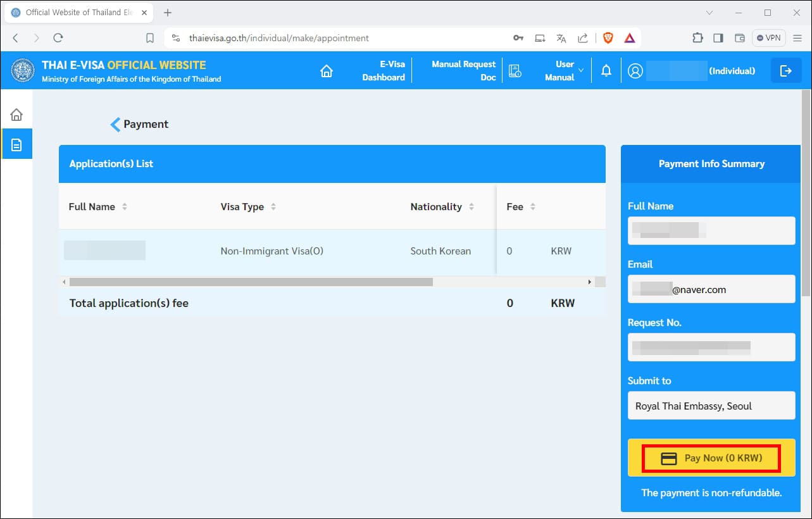
Task: Click the media cast icon in address bar
Action: tap(540, 38)
